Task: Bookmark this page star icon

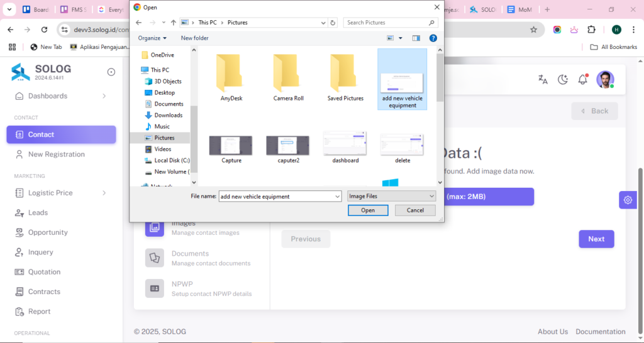Action: (533, 30)
